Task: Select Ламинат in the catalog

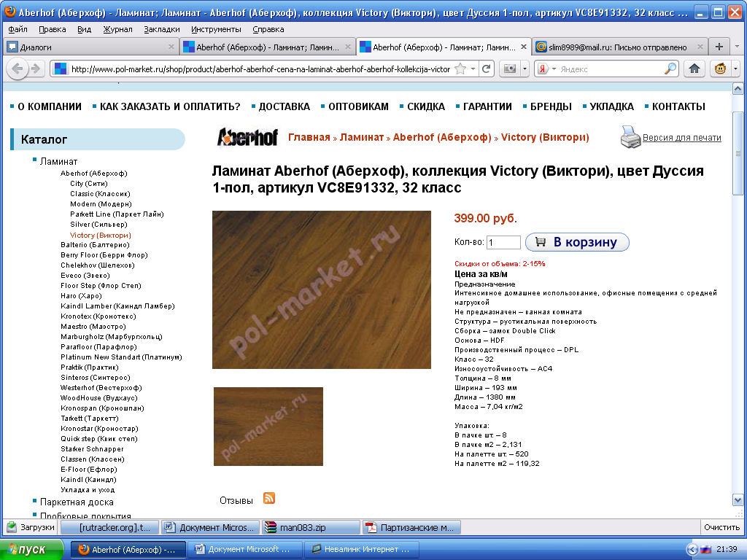Action: click(58, 161)
